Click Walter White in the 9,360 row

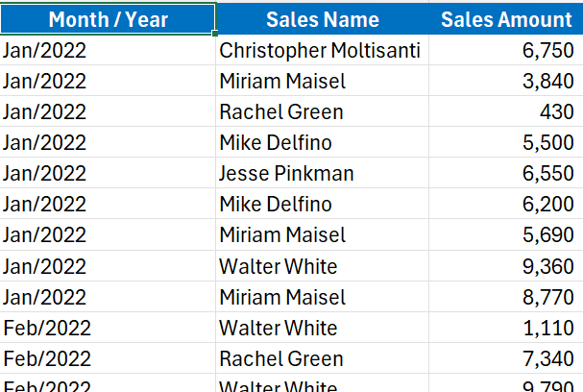(x=279, y=266)
